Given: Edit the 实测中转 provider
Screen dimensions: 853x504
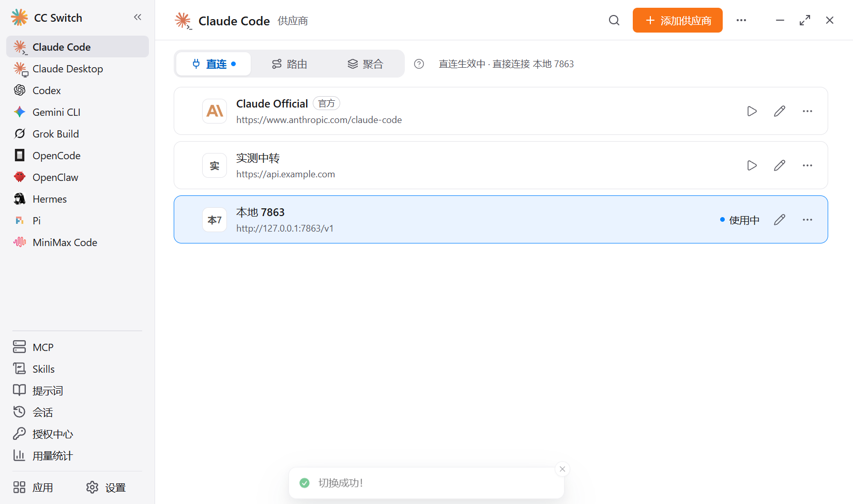Looking at the screenshot, I should click(x=780, y=165).
